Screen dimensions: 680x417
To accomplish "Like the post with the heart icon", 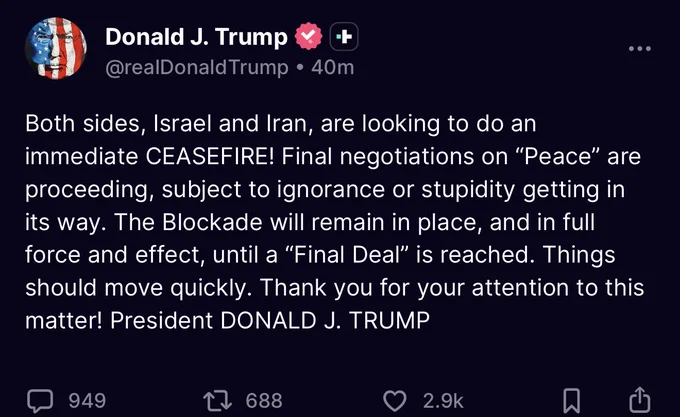I will pos(395,401).
